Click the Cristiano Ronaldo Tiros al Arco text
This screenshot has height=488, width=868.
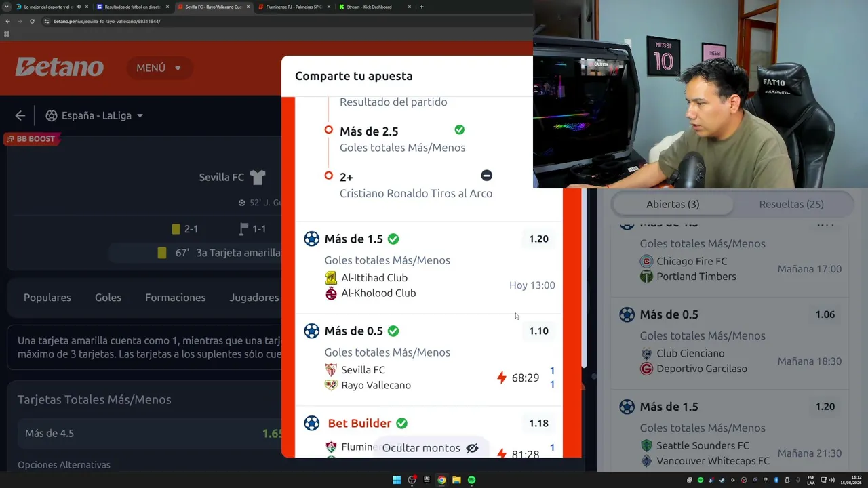tap(416, 194)
